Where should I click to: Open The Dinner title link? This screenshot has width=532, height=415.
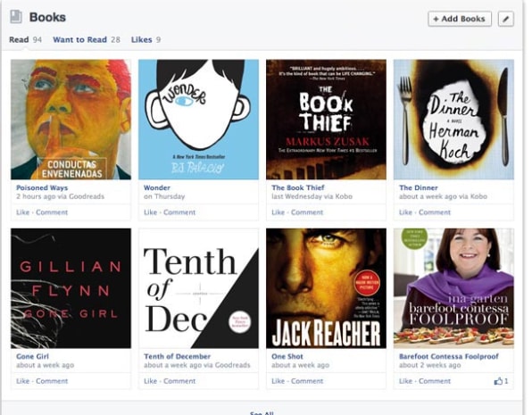[x=419, y=187]
